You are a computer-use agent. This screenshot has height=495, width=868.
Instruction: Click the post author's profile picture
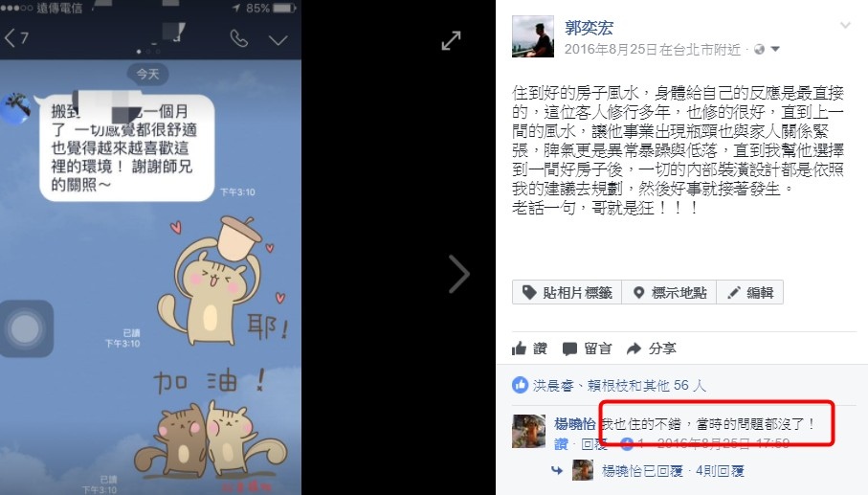(532, 36)
